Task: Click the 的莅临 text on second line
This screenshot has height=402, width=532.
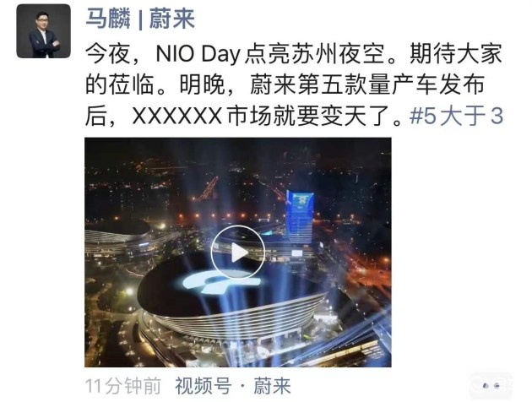Action: [119, 84]
